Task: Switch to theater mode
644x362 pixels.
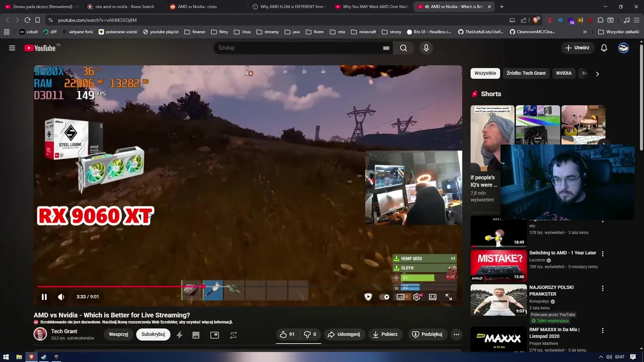Action: pos(433,297)
